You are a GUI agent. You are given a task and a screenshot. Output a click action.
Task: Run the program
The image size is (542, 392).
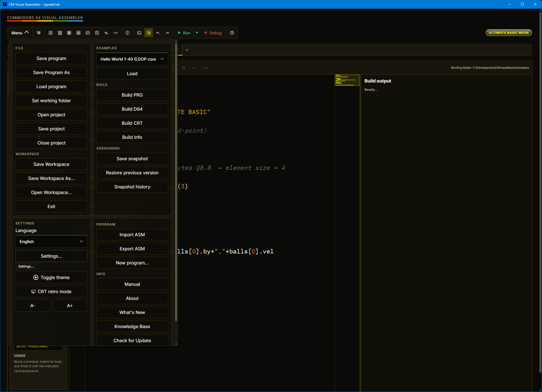[x=184, y=33]
